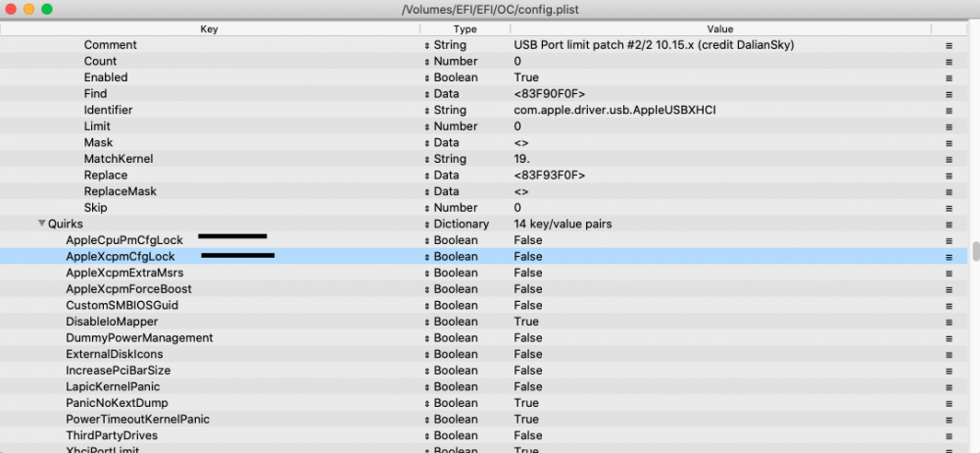Viewport: 980px width, 453px height.
Task: Open row menu icon for IncreasePciBarSize row
Action: click(x=949, y=371)
